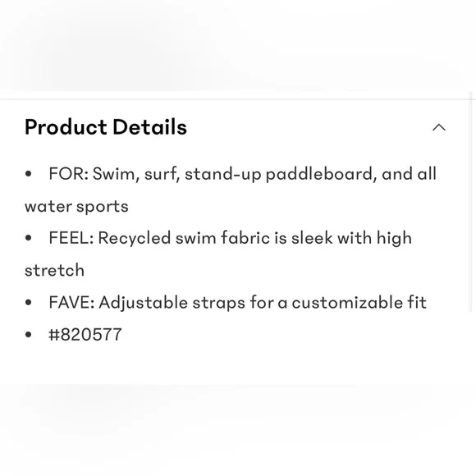The image size is (476, 476).
Task: Click the Product Details heading
Action: click(x=106, y=127)
